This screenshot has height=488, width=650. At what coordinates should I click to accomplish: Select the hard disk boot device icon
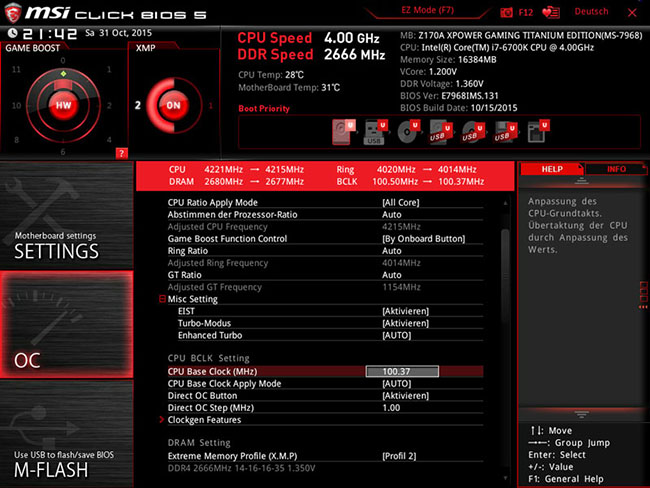tap(344, 132)
